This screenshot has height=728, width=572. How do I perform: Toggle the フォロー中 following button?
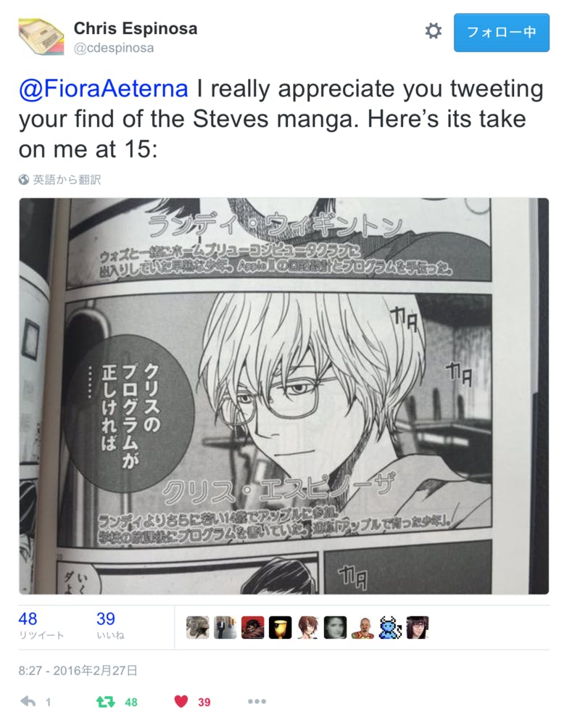[x=502, y=33]
